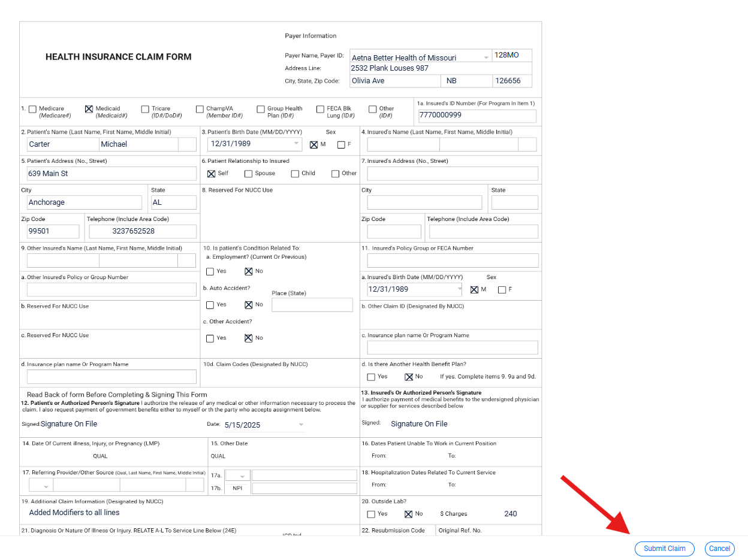Image resolution: width=748 pixels, height=560 pixels.
Task: Click patient zip code field 99501
Action: [x=53, y=232]
